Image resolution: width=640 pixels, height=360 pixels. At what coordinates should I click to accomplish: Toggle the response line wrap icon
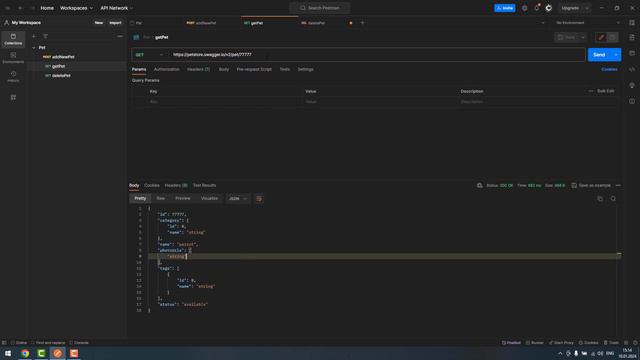(x=259, y=199)
